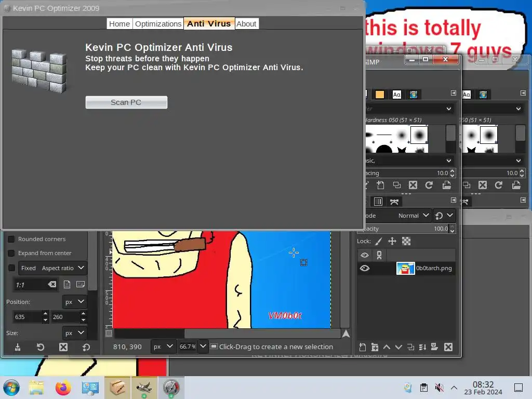Image resolution: width=532 pixels, height=399 pixels.
Task: Open the Fixed Aspect ratio dropdown
Action: (53, 268)
